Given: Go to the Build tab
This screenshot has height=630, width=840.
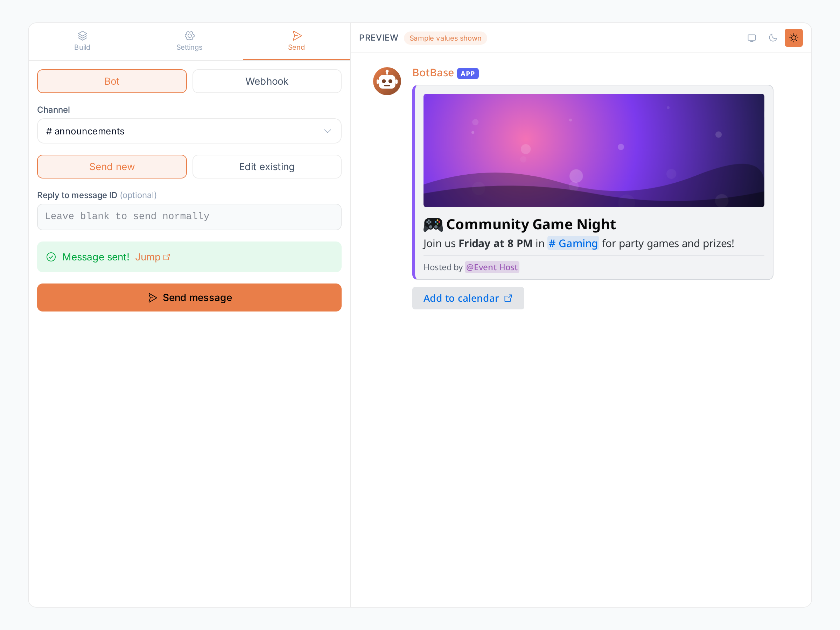Looking at the screenshot, I should point(82,41).
